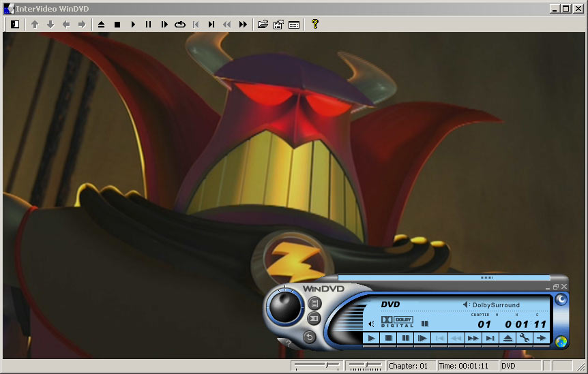
Task: Pause playback on the WinDVD panel
Action: click(405, 339)
